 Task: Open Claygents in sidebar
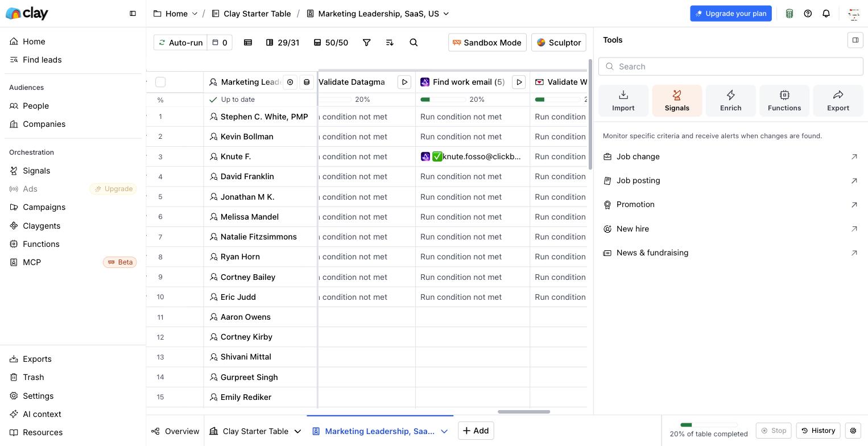73,226
